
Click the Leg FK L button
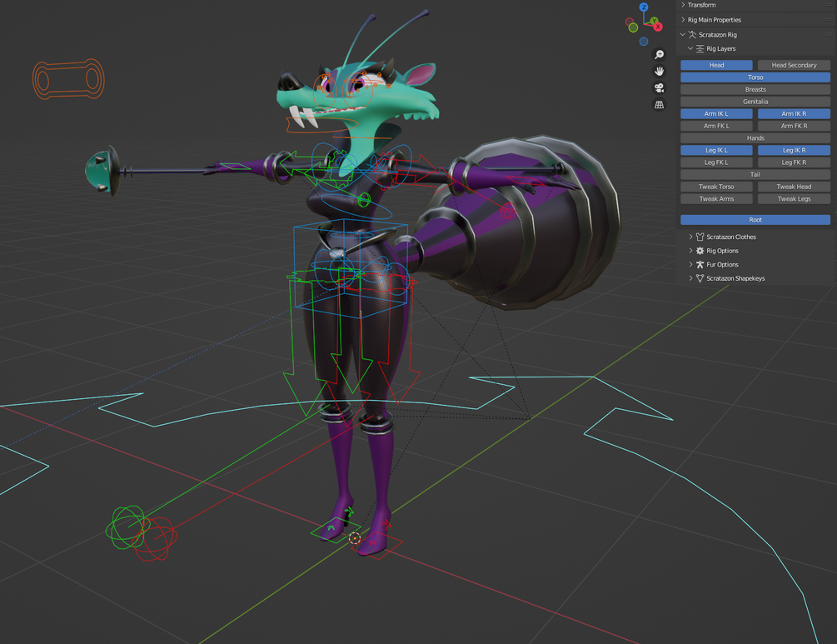click(716, 162)
